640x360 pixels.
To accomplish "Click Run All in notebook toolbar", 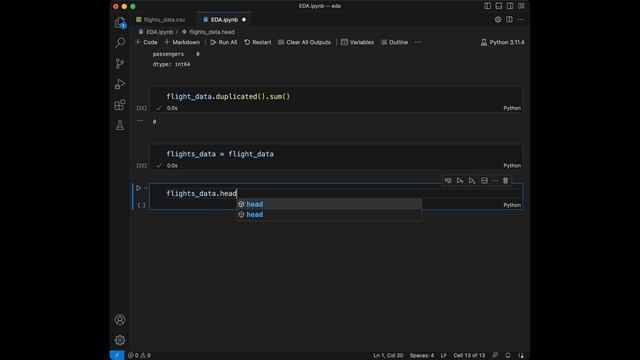I will point(224,42).
